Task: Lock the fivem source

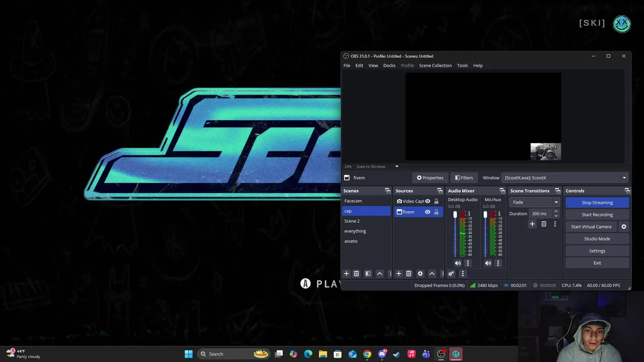Action: click(x=436, y=212)
